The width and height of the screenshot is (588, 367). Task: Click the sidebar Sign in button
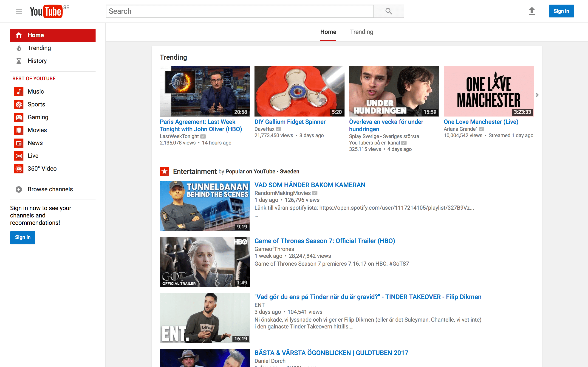(x=23, y=237)
